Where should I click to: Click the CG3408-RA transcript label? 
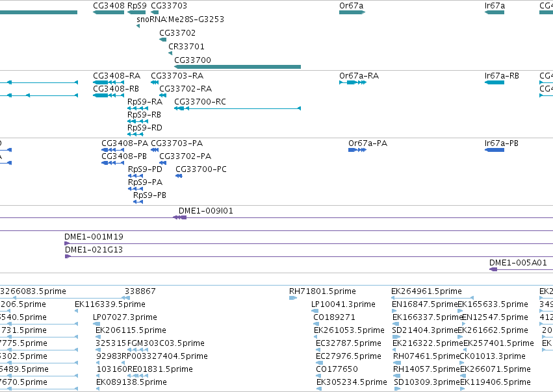point(117,76)
